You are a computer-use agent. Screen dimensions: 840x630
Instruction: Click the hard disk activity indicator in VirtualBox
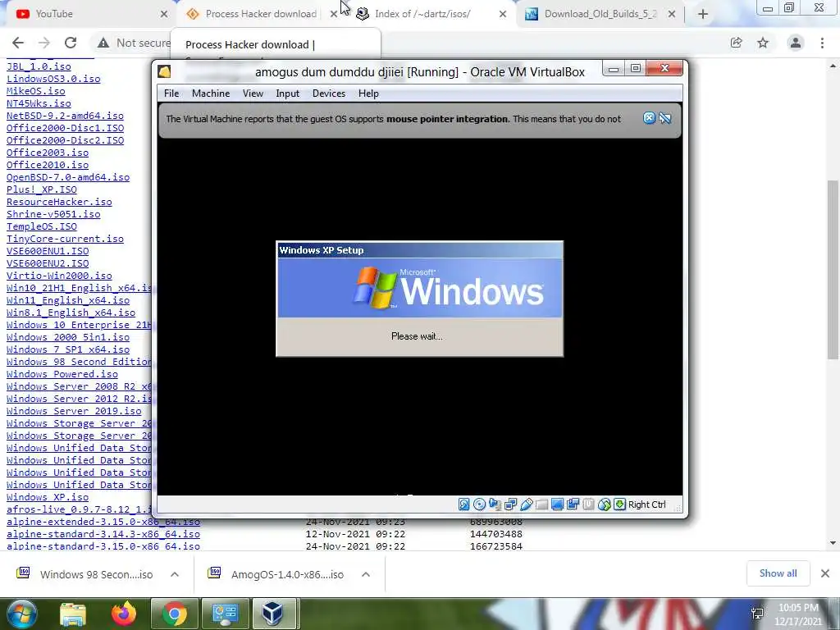(464, 504)
